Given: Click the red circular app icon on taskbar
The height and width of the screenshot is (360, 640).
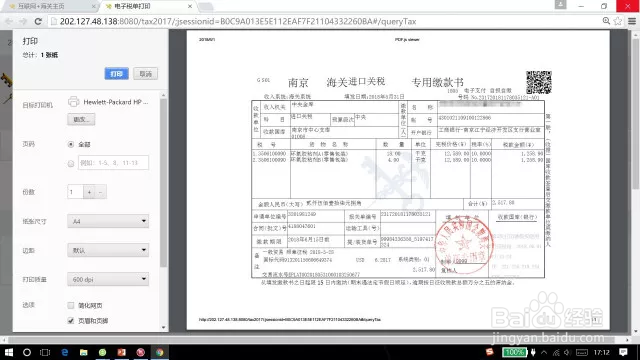Looking at the screenshot, I should 140,352.
